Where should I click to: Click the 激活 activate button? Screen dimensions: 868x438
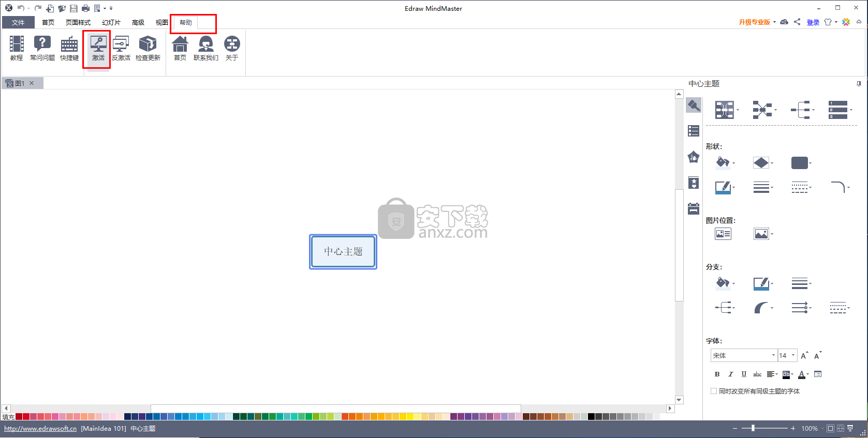click(x=98, y=48)
